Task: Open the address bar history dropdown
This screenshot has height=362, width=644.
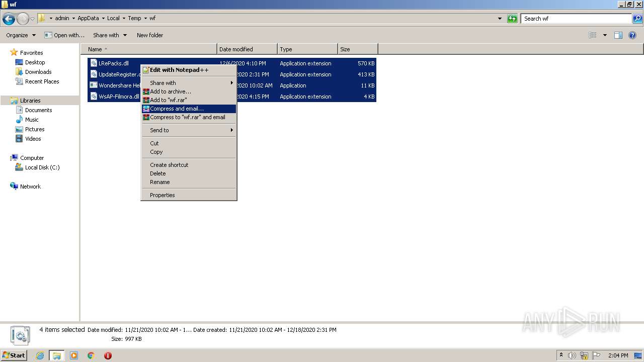Action: point(500,19)
